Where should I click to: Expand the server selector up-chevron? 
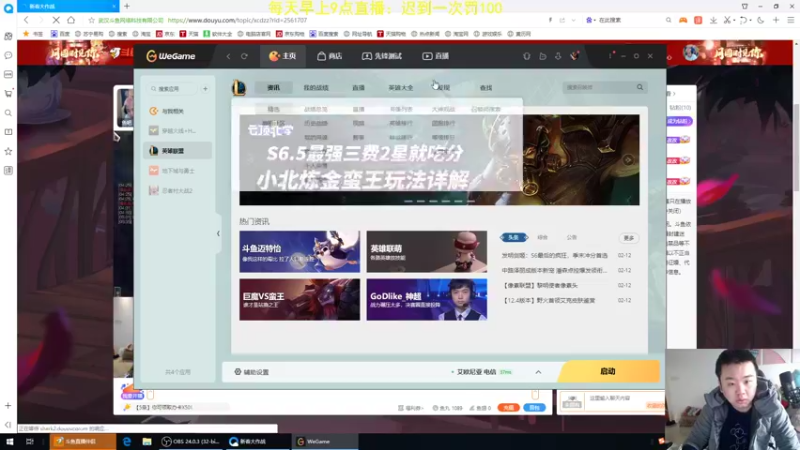point(538,372)
